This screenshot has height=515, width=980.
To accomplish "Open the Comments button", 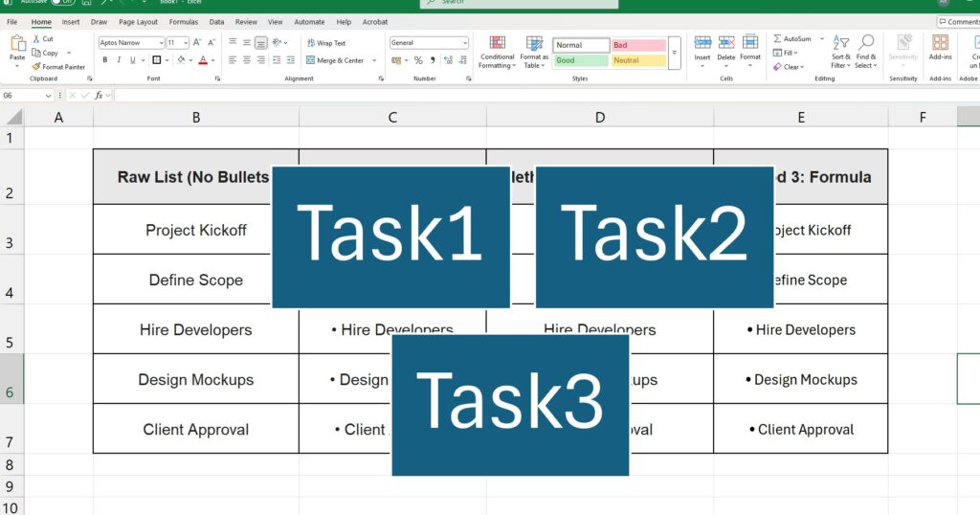I will tap(958, 22).
